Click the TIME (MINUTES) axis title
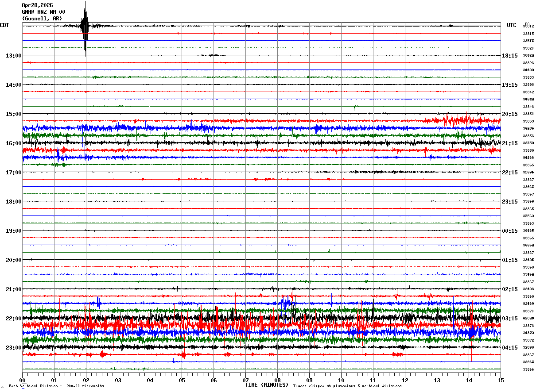 (267, 385)
